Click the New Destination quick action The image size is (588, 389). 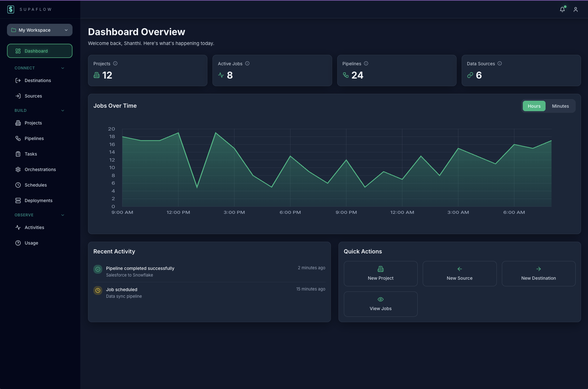pyautogui.click(x=539, y=274)
